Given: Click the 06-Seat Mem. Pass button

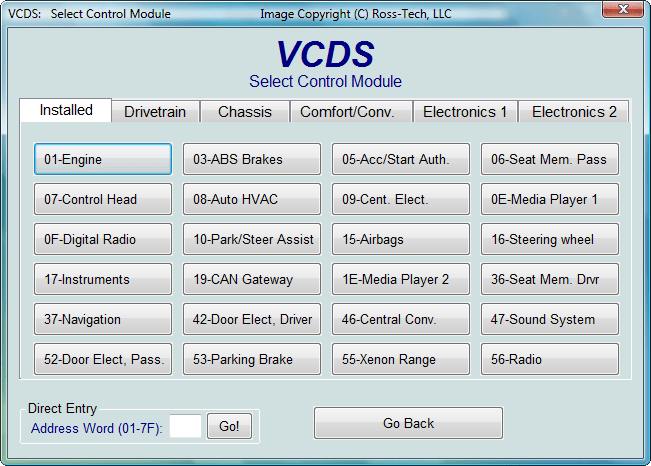Looking at the screenshot, I should coord(550,159).
